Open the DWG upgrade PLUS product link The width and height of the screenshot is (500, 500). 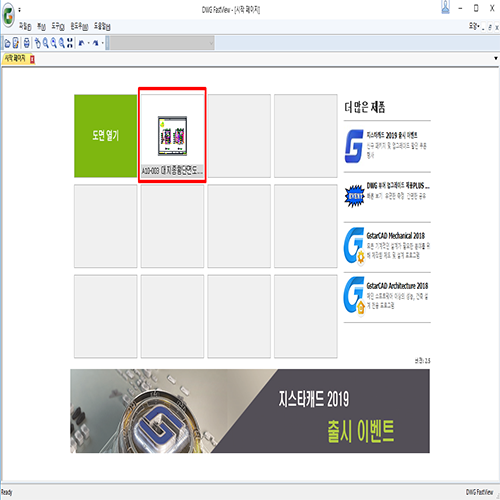pos(398,185)
